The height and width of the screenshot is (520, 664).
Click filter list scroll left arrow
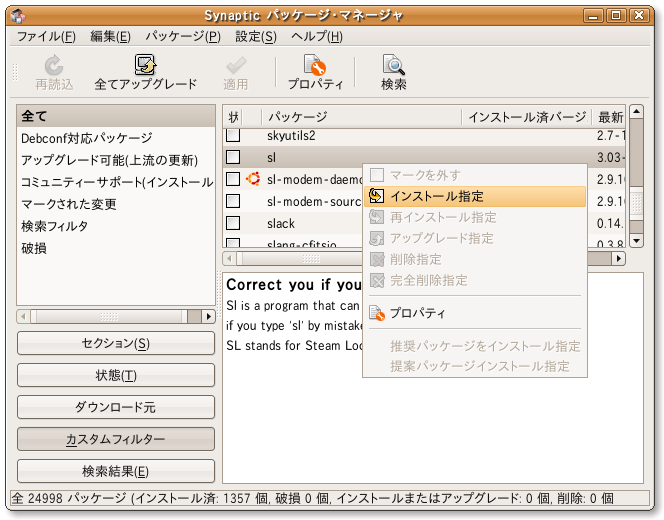(x=23, y=316)
